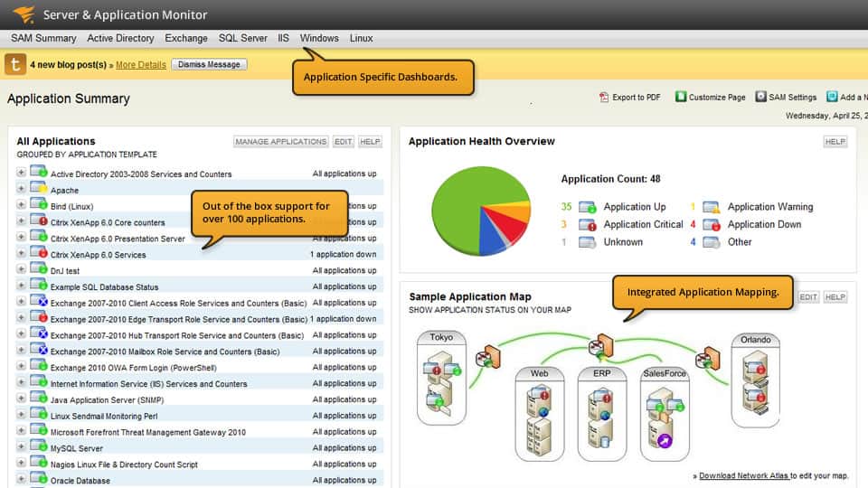
Task: Click the Apache application warning icon
Action: (x=39, y=188)
